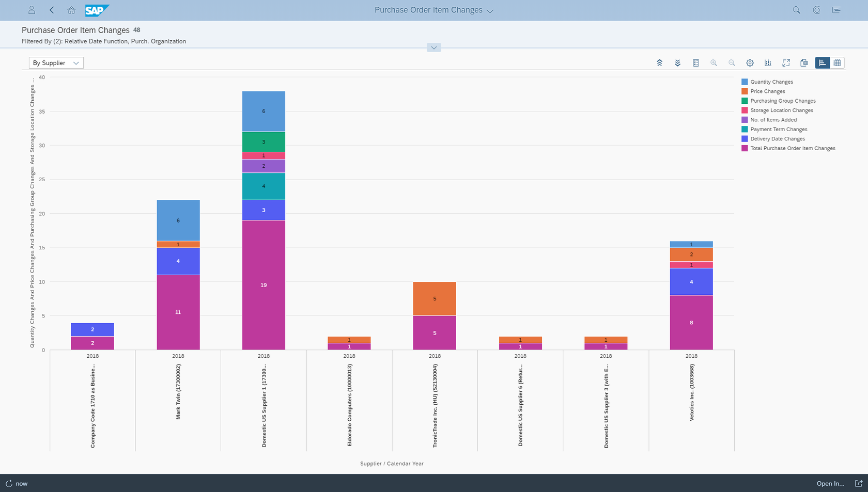Click Mark Twin's bar segment labeled 11

coord(178,312)
